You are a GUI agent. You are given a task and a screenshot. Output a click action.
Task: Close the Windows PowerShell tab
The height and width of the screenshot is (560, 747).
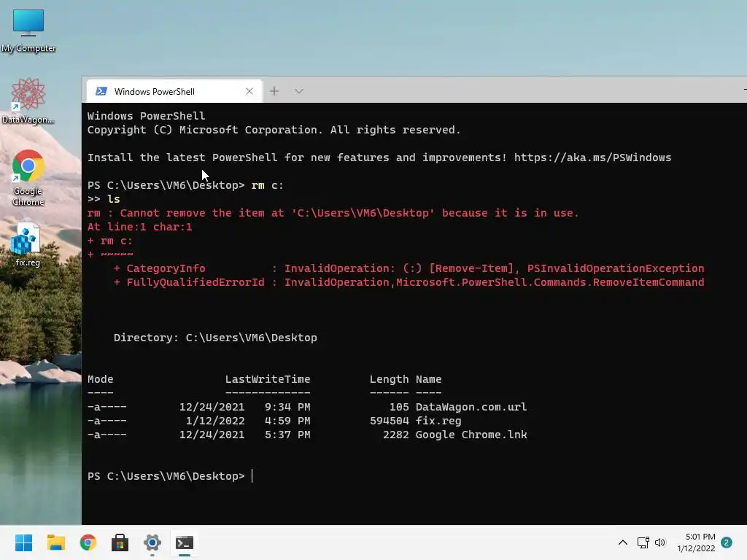pyautogui.click(x=249, y=91)
